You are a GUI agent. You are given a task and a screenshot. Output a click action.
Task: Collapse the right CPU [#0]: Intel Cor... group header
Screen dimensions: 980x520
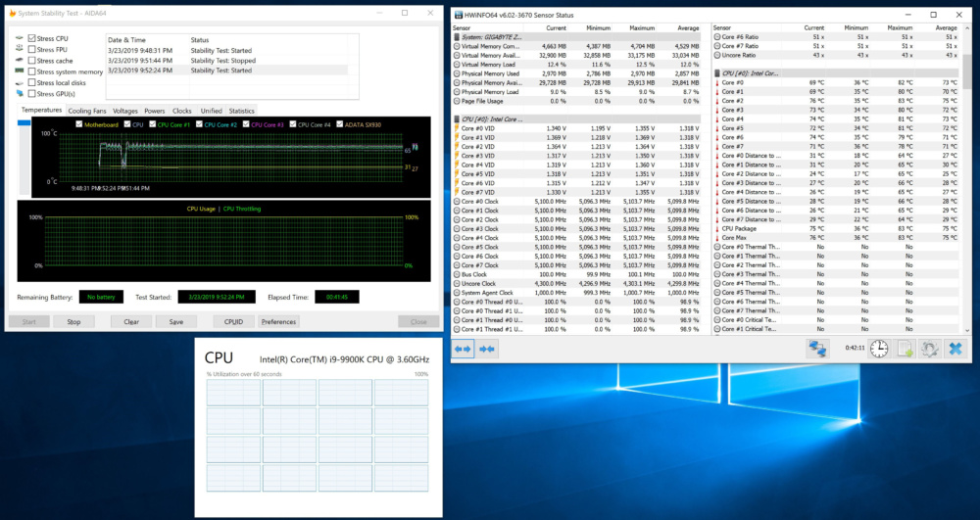pyautogui.click(x=836, y=73)
